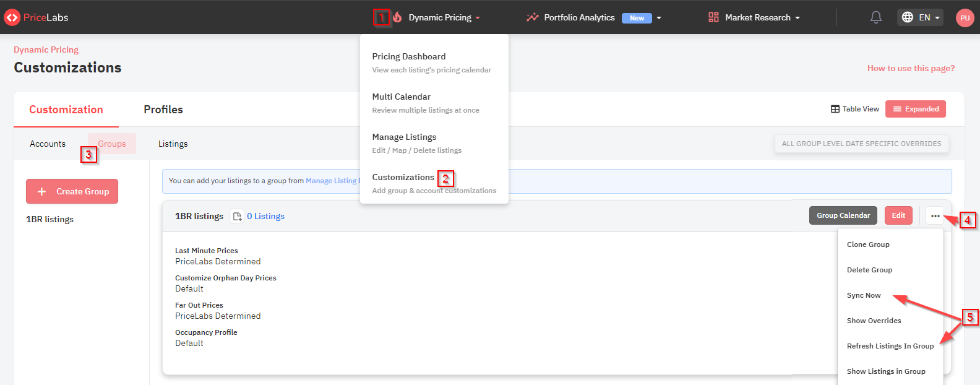Screen dimensions: 980x385
Task: Click Customize Orphan Day Prices label
Action: (x=226, y=278)
